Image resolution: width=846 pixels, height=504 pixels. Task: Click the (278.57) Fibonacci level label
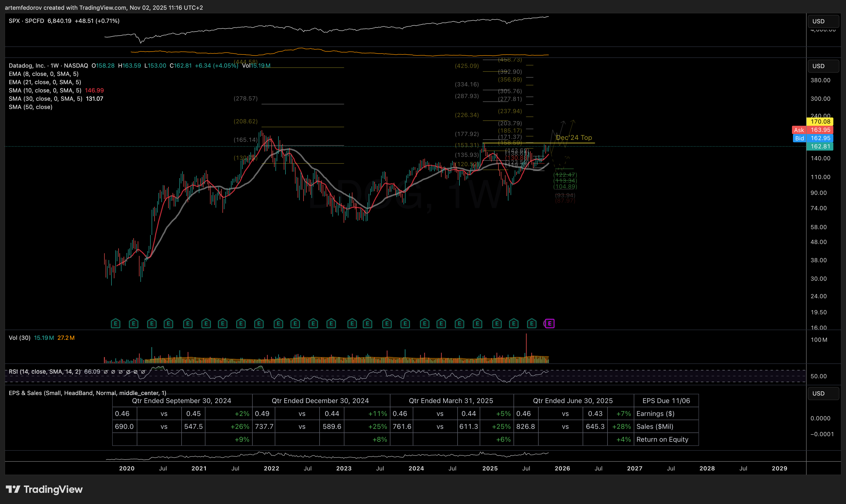click(x=246, y=99)
